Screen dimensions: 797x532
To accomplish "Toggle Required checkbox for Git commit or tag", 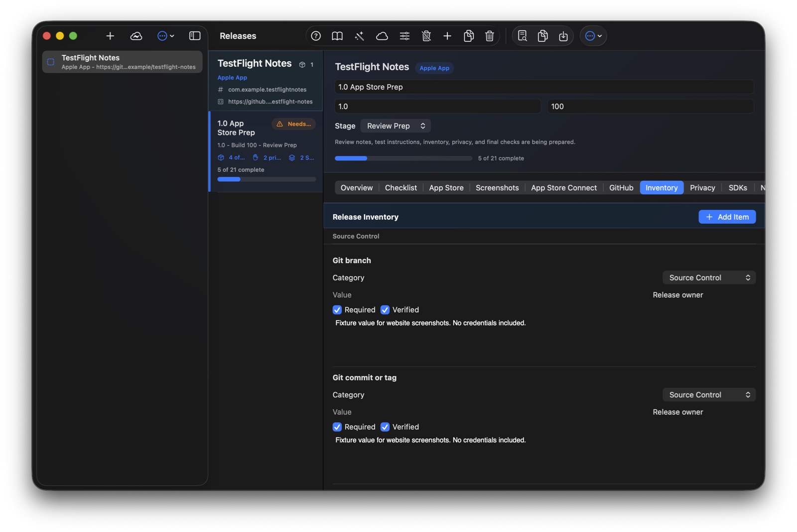I will [337, 427].
